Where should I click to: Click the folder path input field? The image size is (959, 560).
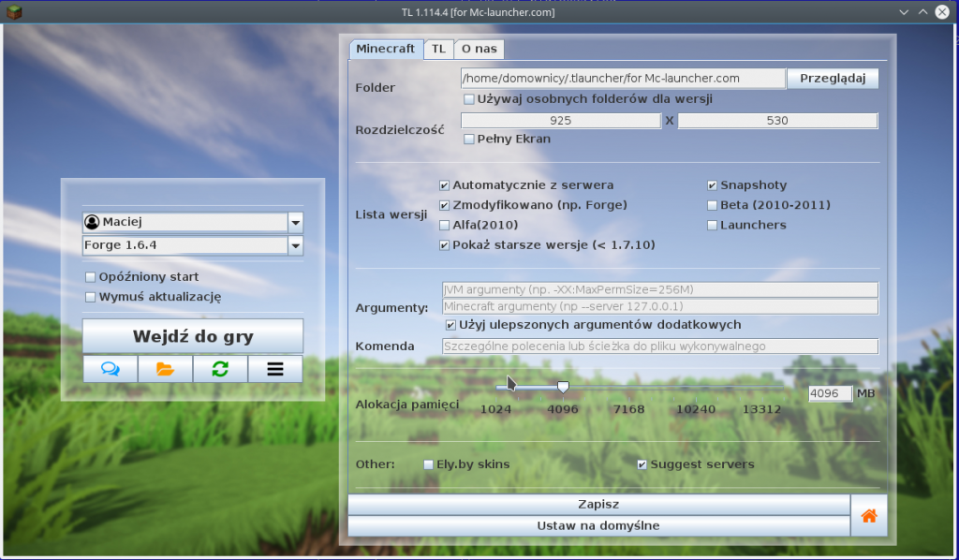623,79
